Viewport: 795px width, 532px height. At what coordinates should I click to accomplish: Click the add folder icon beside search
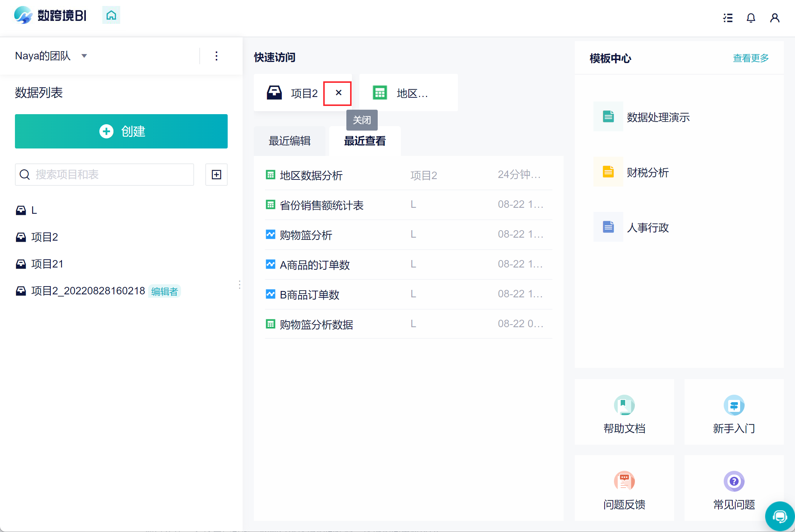tap(216, 175)
